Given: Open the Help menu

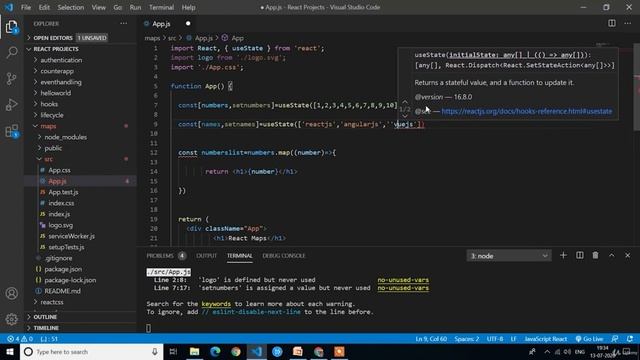Looking at the screenshot, I should coord(188,7).
